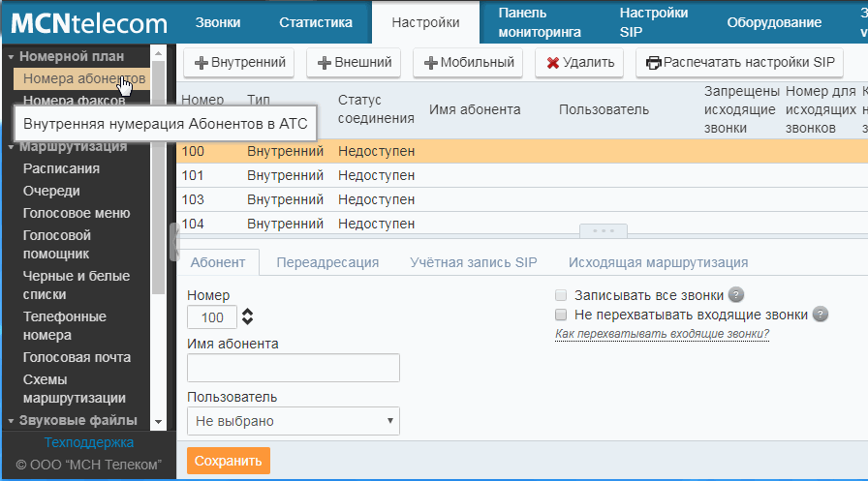Click the plus icon on Внутренний button

[x=201, y=63]
